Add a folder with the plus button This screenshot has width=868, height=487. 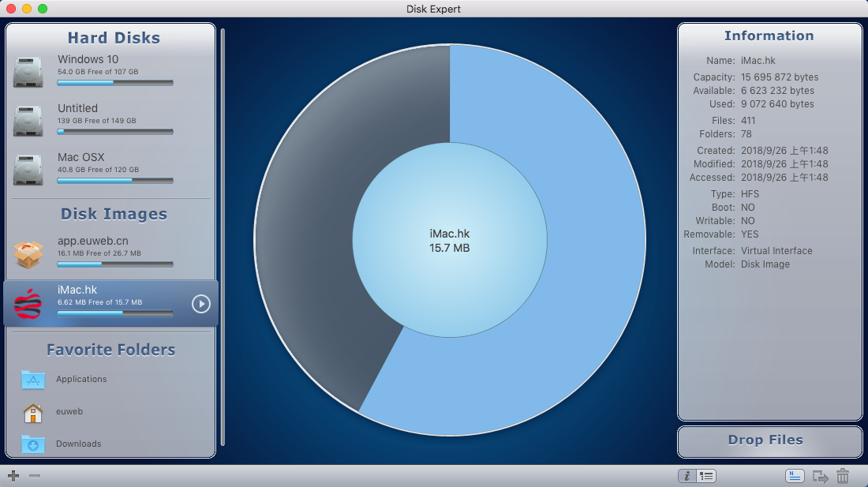pyautogui.click(x=13, y=475)
